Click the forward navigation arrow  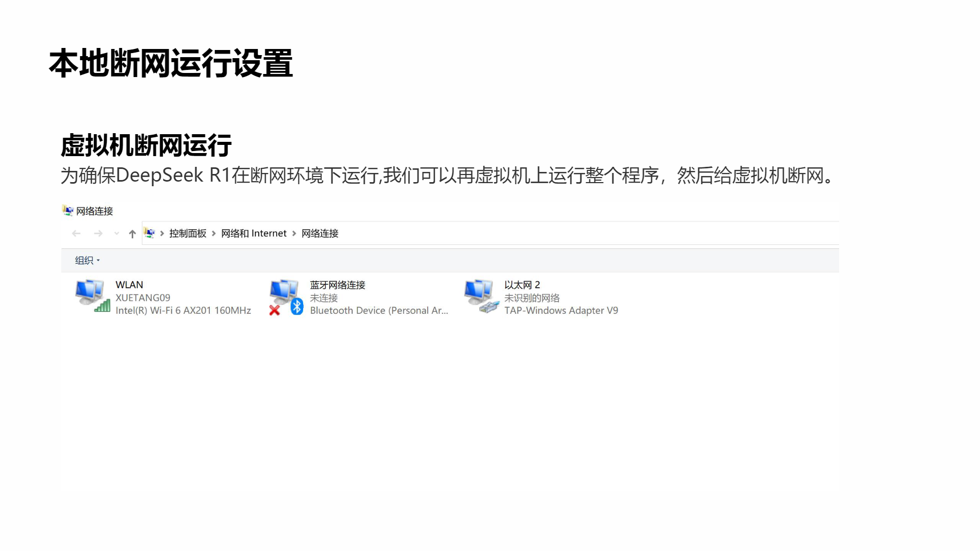(x=98, y=234)
